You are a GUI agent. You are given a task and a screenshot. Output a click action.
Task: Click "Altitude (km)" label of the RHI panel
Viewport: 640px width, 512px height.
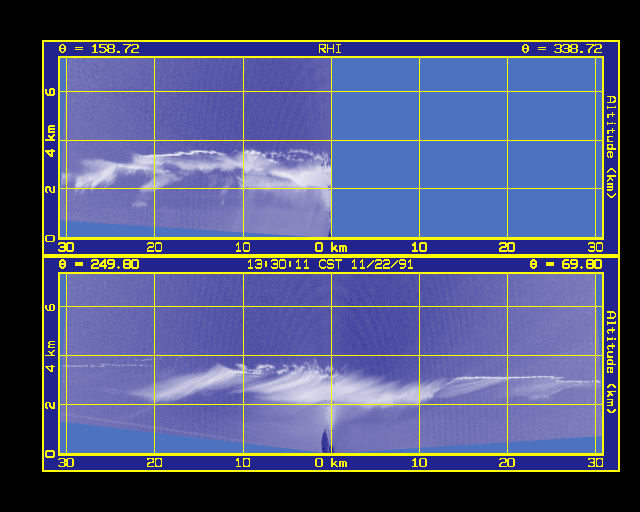pos(611,147)
